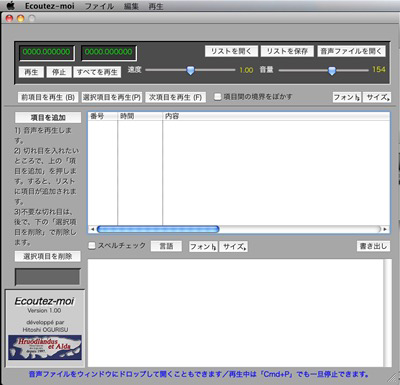Stop playback with the 停止 button
Viewport: 400px width, 385px height.
click(59, 72)
